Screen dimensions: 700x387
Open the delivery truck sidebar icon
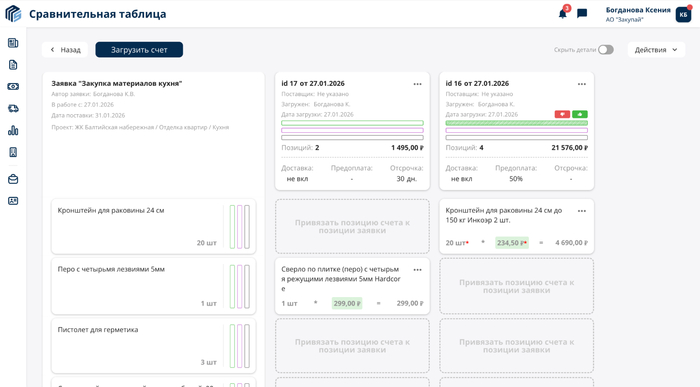(x=13, y=108)
